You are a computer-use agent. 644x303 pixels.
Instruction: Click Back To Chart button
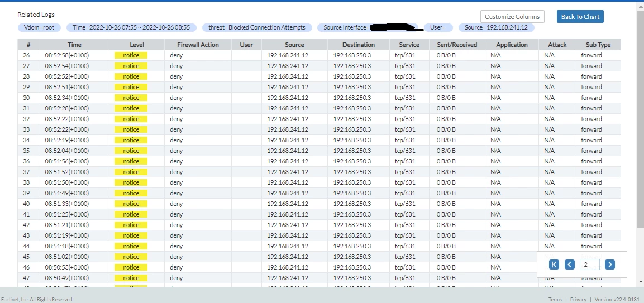coord(580,17)
